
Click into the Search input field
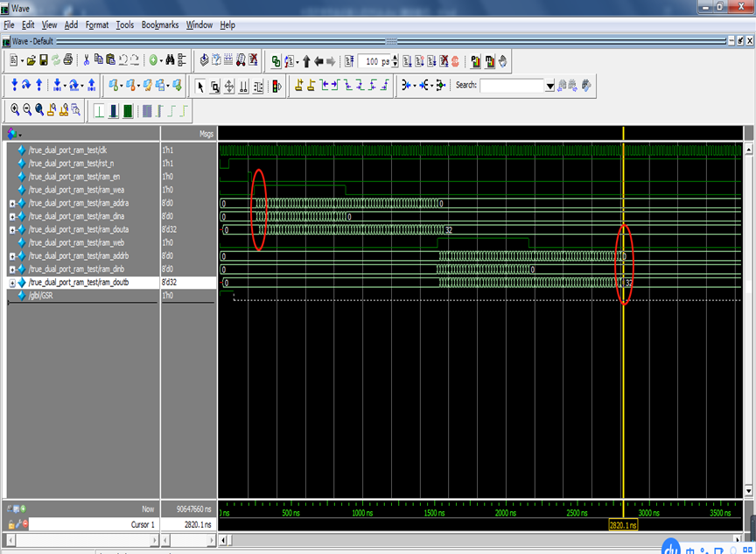(512, 86)
